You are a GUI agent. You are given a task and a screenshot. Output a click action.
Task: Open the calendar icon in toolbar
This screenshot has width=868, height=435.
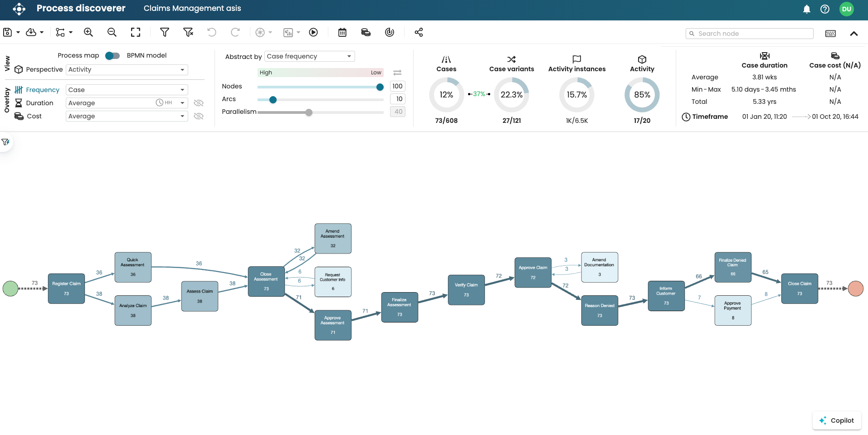coord(342,32)
